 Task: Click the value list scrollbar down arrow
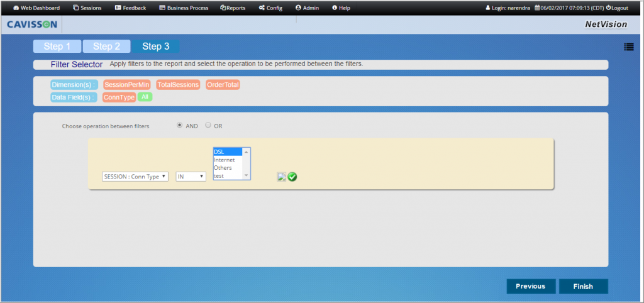point(247,176)
